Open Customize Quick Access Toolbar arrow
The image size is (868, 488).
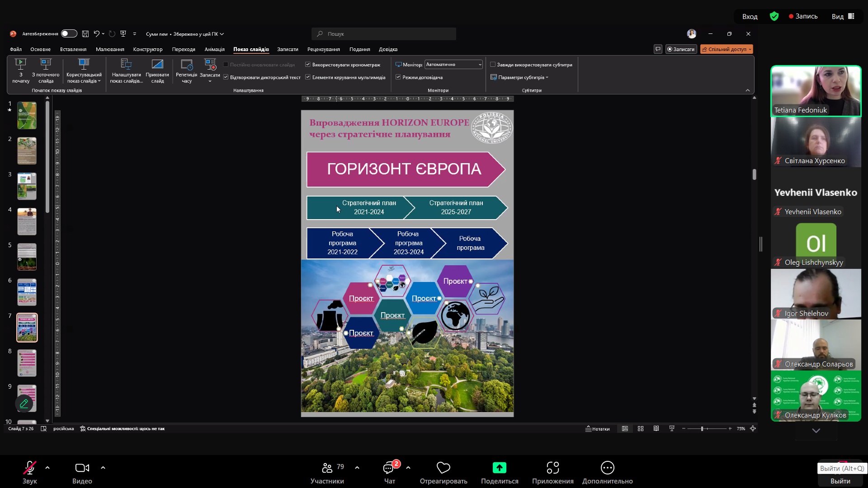pyautogui.click(x=134, y=34)
